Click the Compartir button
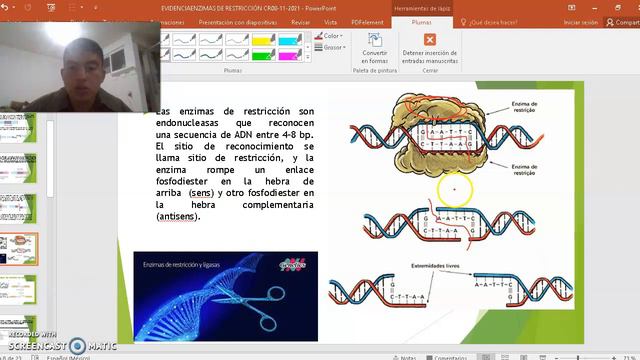640x360 pixels. coord(622,22)
